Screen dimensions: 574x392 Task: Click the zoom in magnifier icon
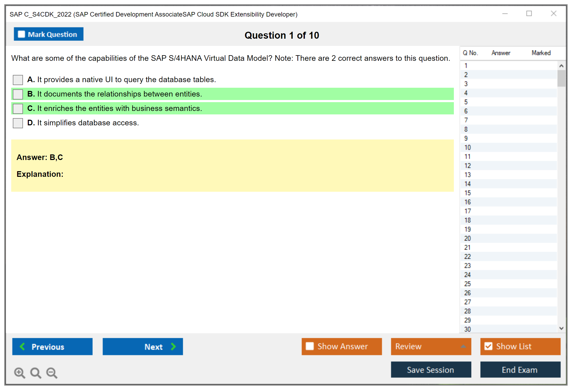(19, 373)
